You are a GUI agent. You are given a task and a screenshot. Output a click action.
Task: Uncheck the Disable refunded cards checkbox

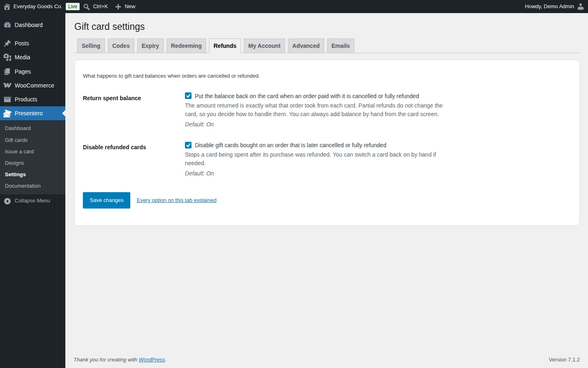(188, 145)
